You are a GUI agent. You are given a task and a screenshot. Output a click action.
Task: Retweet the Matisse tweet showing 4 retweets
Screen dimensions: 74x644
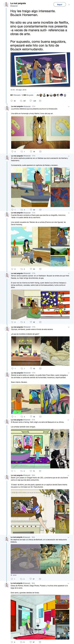coord(23,210)
